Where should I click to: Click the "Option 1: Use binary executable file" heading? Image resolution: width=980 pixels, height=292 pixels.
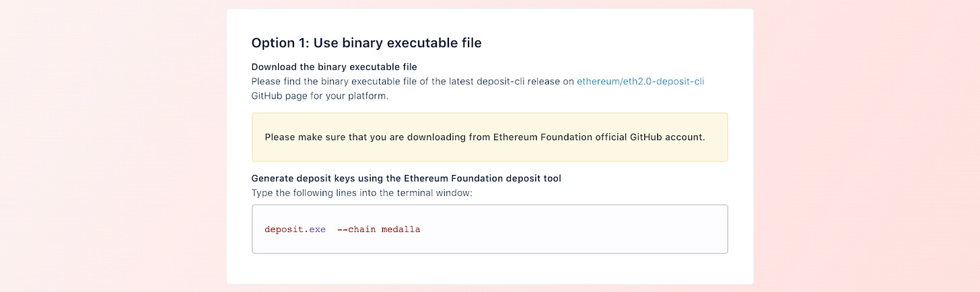(x=366, y=43)
